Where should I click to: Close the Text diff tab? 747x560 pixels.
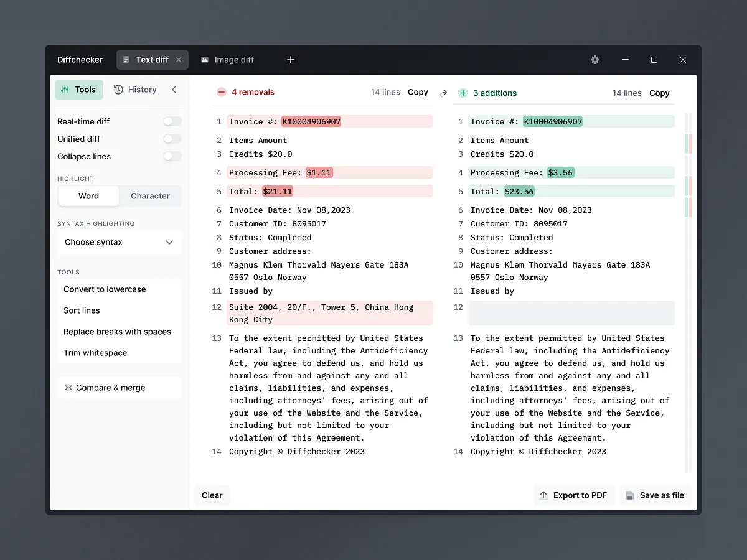(x=179, y=60)
